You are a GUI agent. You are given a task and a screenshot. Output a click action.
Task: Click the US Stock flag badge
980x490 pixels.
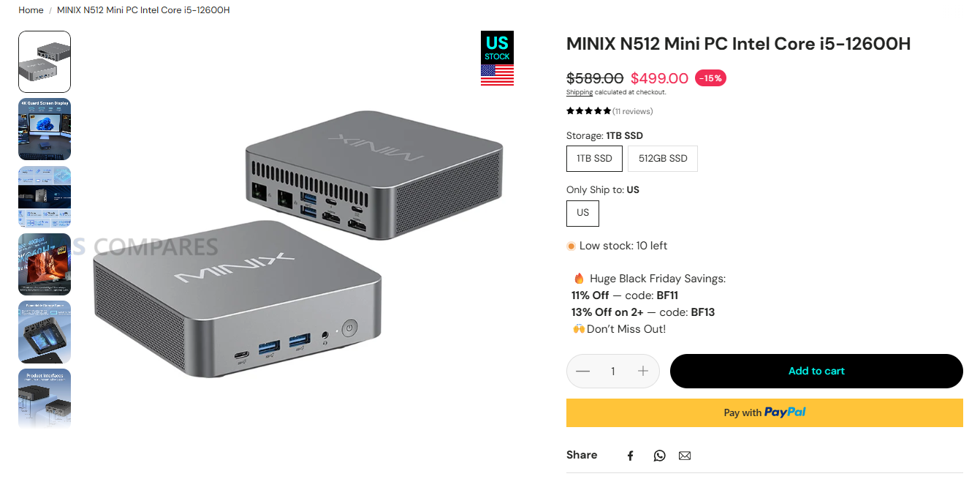point(497,59)
